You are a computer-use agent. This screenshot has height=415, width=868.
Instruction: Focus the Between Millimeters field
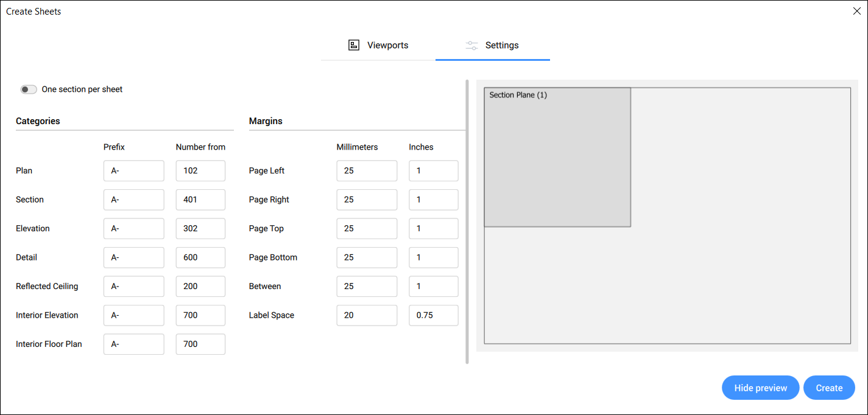(366, 287)
